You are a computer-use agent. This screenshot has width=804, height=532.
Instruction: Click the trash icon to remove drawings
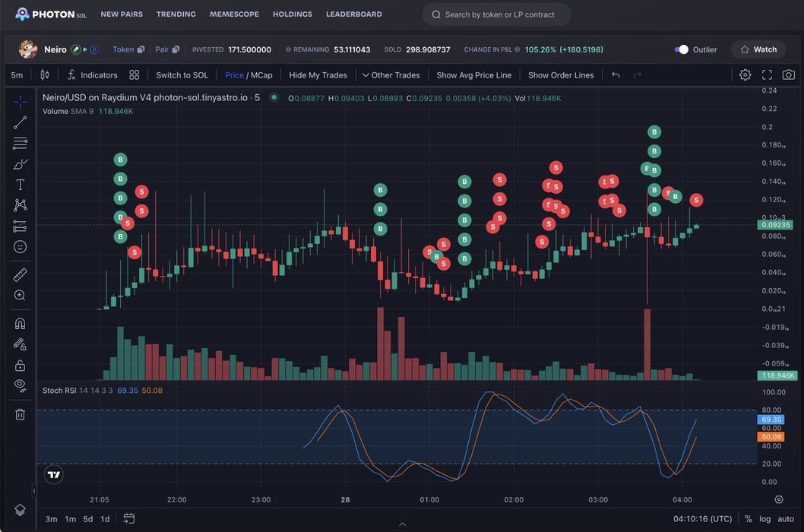[20, 414]
